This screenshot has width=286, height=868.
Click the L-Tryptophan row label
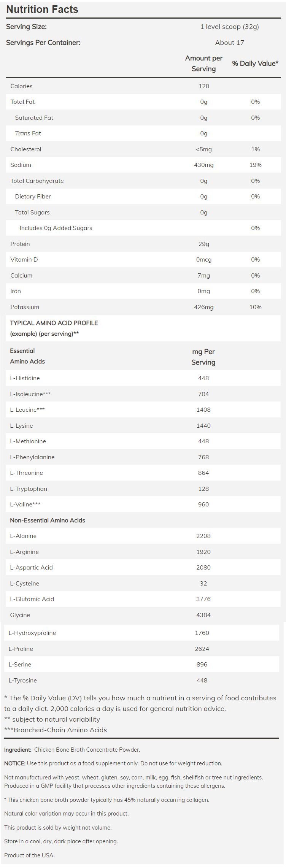click(29, 489)
